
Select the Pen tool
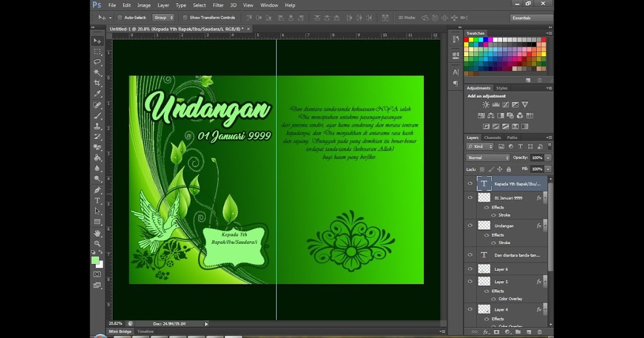(x=97, y=190)
